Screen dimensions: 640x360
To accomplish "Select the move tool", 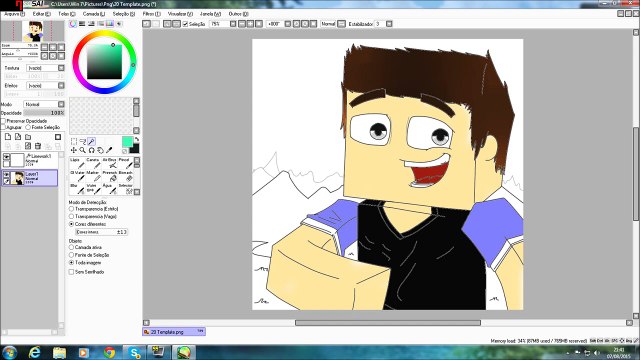I will point(74,150).
